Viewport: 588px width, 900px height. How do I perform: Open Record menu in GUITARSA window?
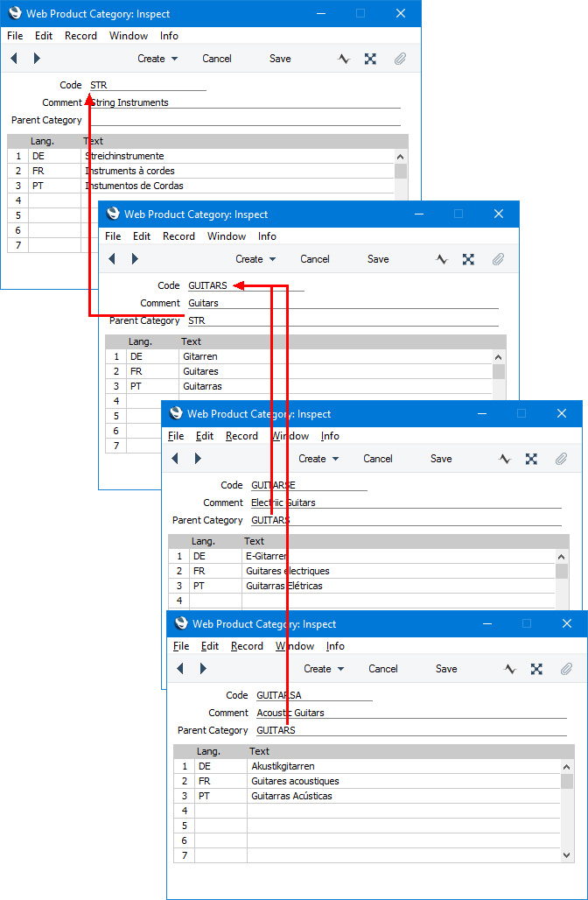pyautogui.click(x=248, y=646)
